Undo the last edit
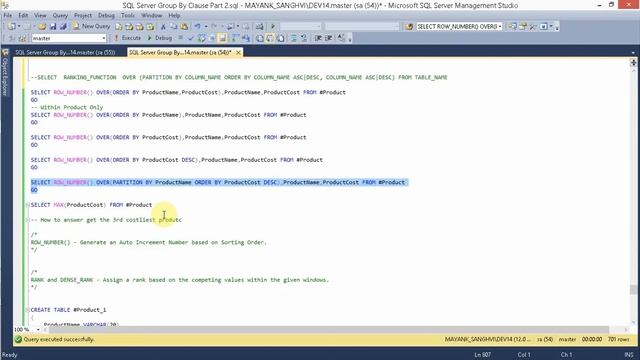The image size is (640, 360). click(x=198, y=27)
